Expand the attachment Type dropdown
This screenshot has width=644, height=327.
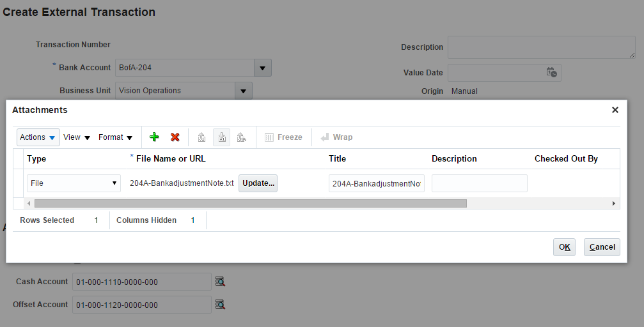click(115, 183)
